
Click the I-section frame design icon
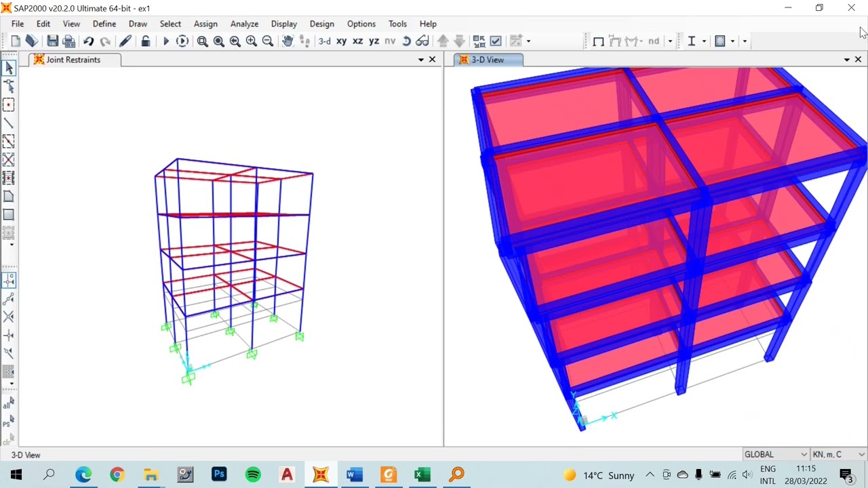click(692, 41)
